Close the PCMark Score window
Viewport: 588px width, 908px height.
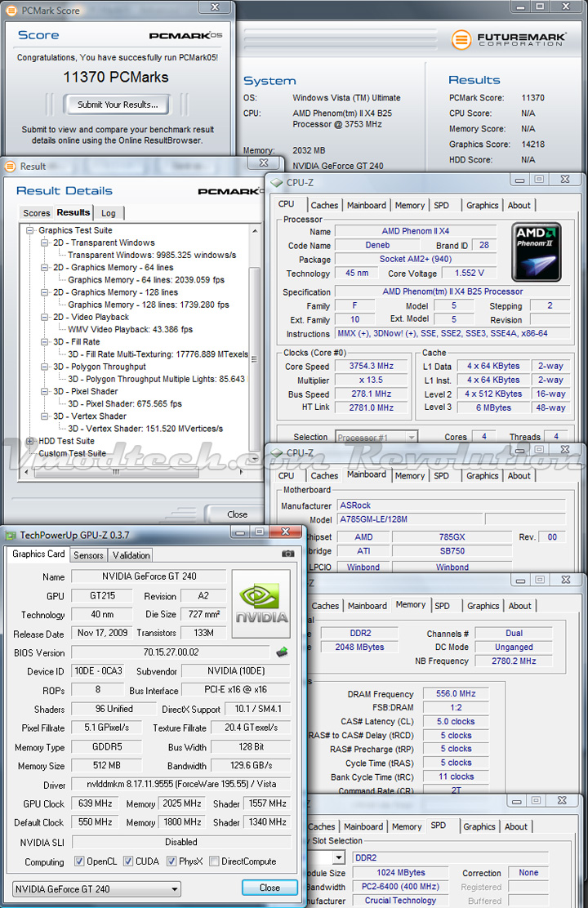215,7
